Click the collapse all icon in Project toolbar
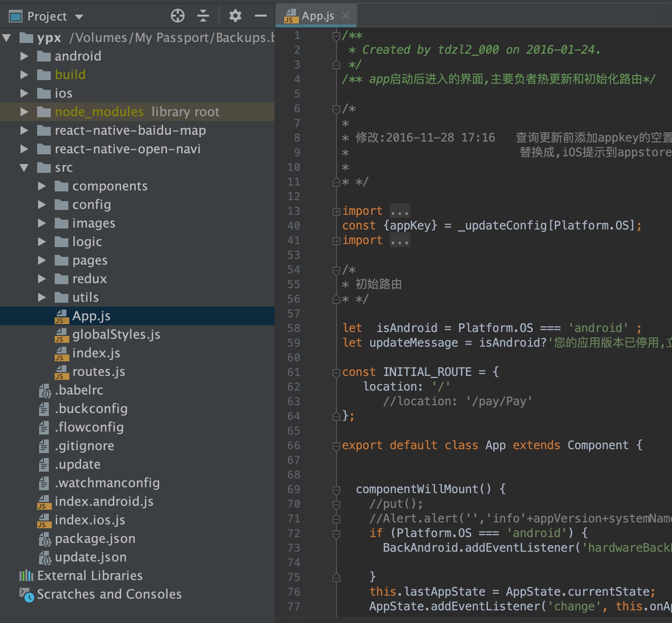Screen dimensions: 672x623 pos(203,16)
